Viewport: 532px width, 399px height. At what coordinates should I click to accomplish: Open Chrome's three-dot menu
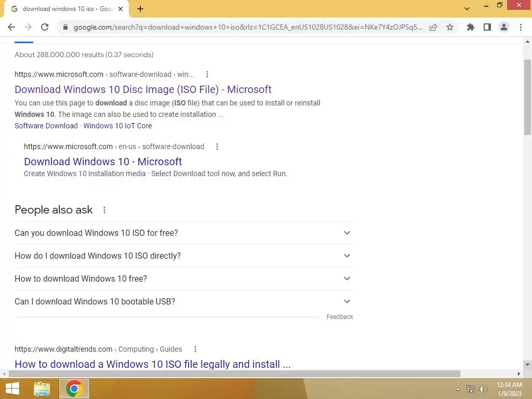click(x=521, y=27)
